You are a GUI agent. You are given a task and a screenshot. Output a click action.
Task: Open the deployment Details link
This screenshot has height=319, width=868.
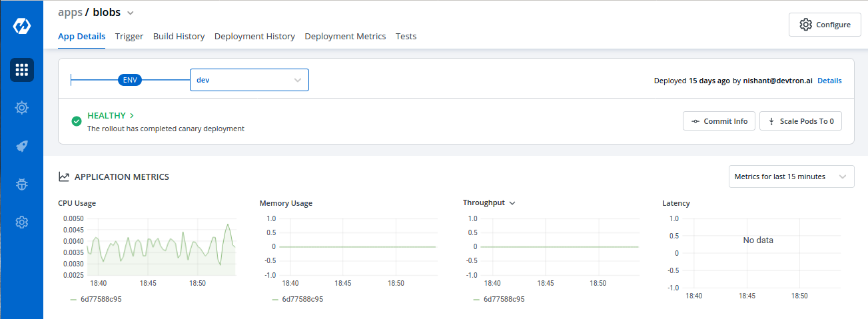pos(829,81)
